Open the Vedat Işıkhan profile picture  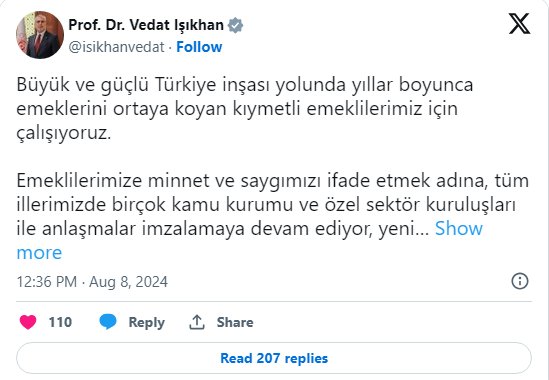40,35
